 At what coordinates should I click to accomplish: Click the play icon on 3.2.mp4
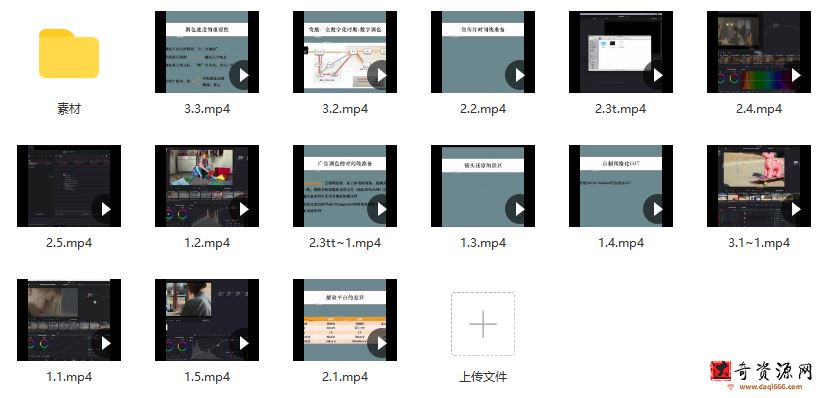click(x=380, y=75)
